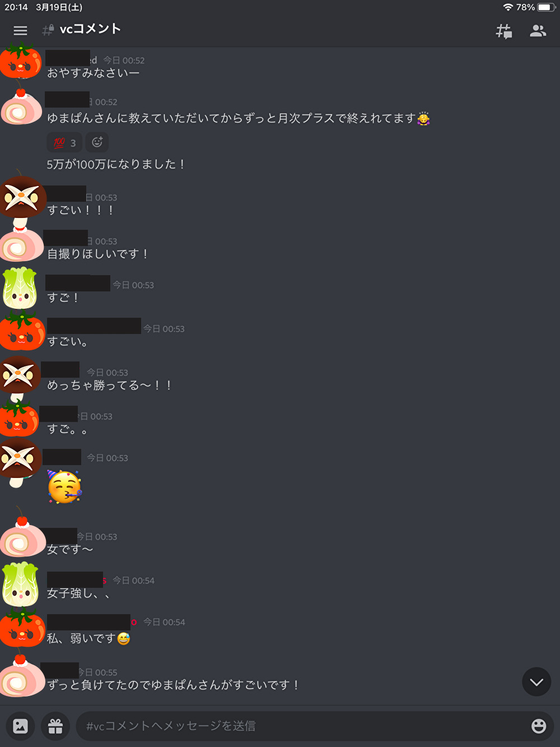Select the message 5万が100万になりました！
The height and width of the screenshot is (747, 560).
[x=116, y=164]
